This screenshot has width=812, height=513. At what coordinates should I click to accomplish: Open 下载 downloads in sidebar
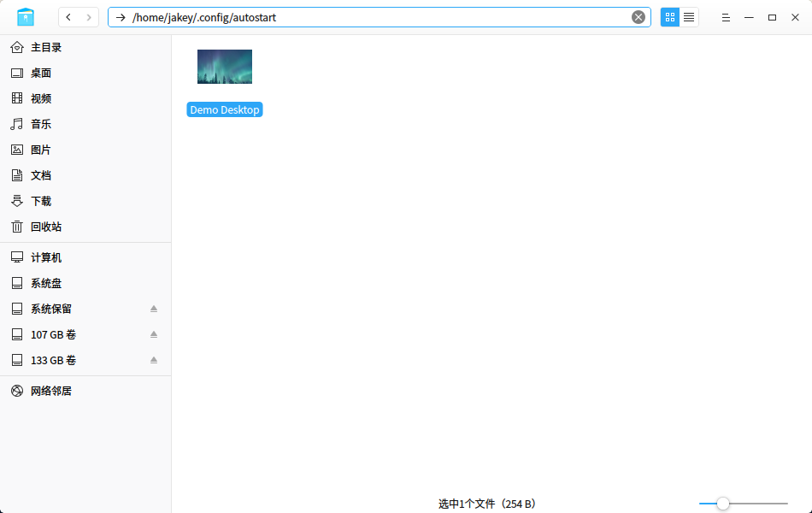click(85, 201)
